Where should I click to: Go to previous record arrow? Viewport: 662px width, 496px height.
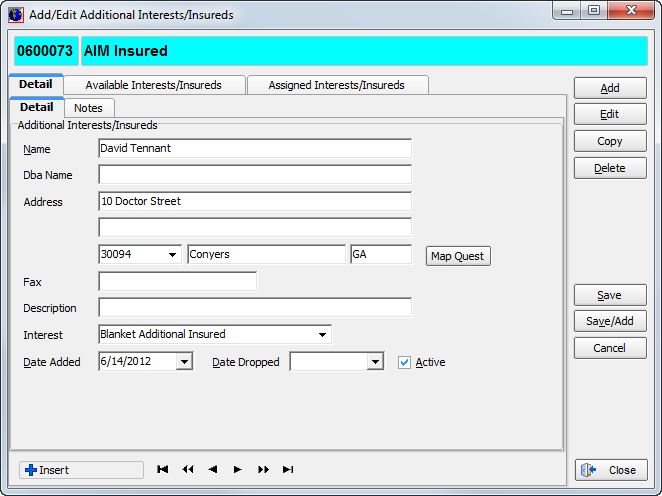212,469
